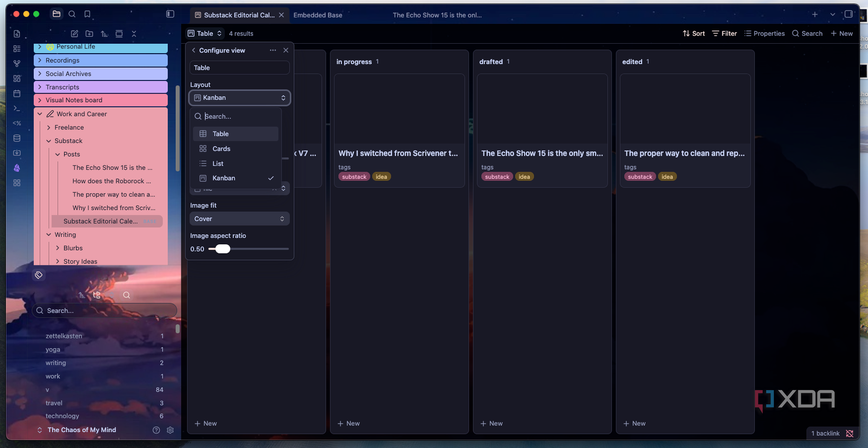Create a new folder in file explorer
868x448 pixels.
pyautogui.click(x=89, y=34)
